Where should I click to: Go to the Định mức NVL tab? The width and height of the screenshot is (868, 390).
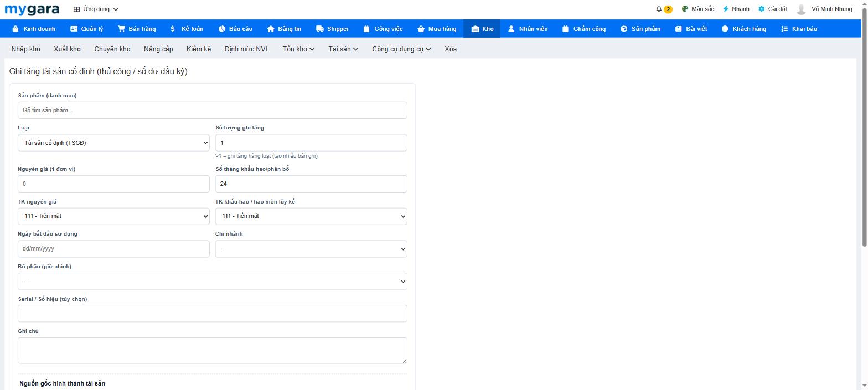[x=247, y=49]
